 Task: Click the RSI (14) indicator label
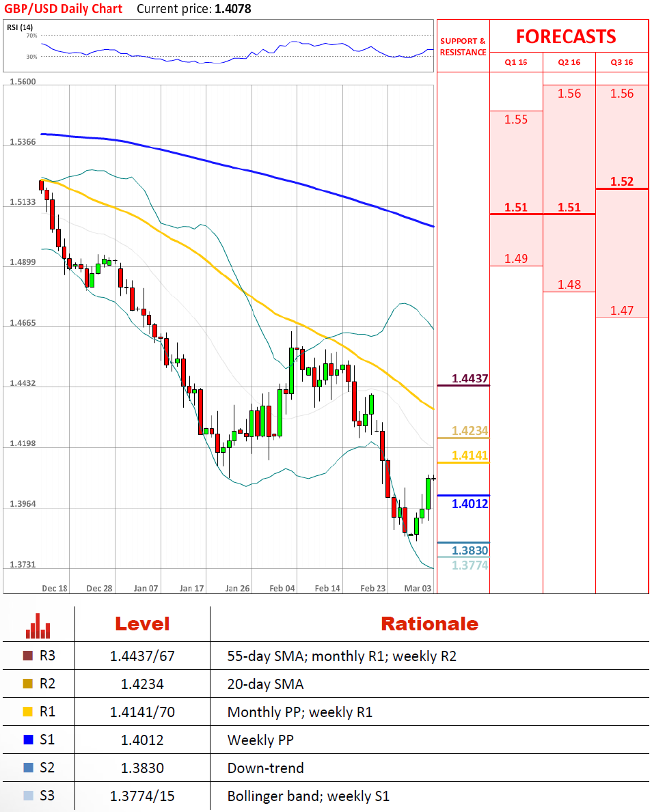[x=20, y=27]
